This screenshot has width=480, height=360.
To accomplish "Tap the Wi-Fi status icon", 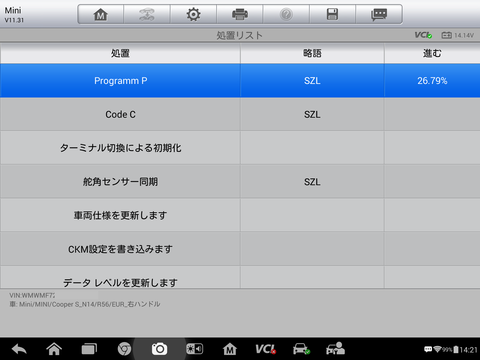I will tap(437, 350).
